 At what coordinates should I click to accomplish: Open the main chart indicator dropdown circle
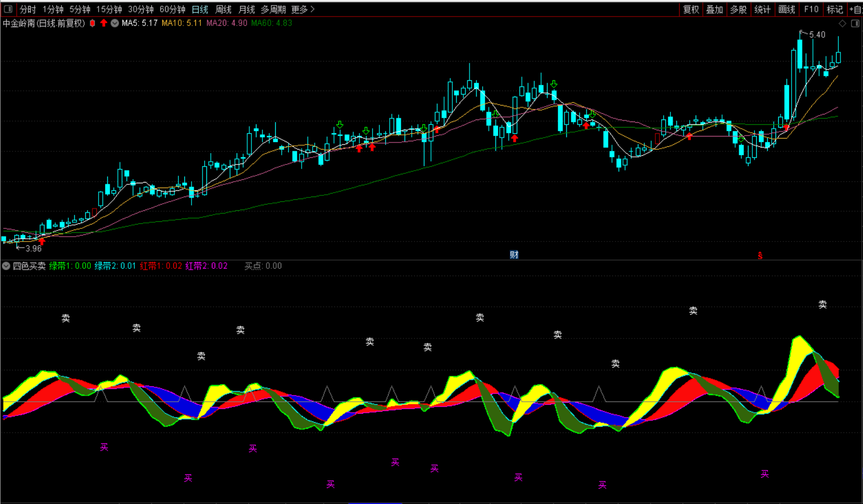[114, 23]
